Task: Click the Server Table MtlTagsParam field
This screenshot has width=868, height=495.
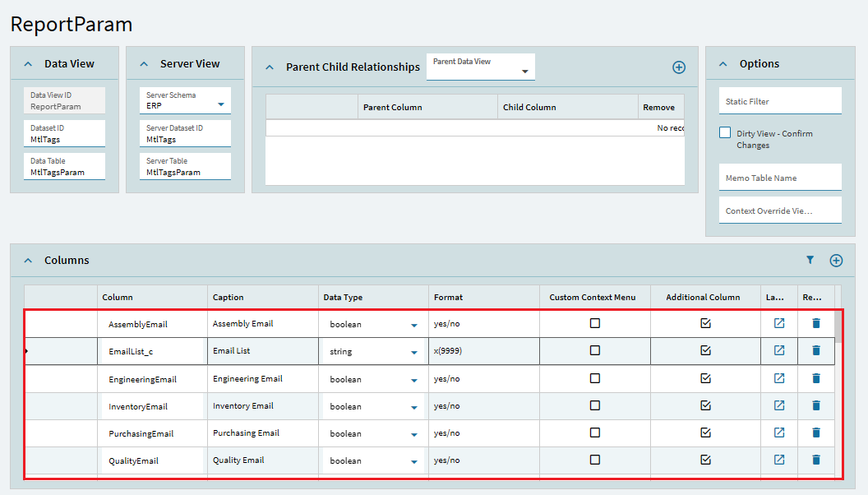Action: pos(185,166)
